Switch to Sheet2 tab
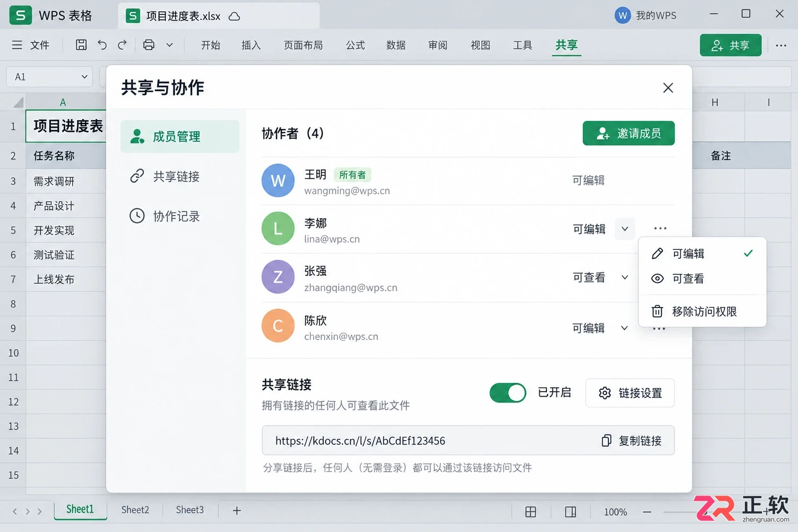Screen dimensions: 798x532 coord(135,510)
